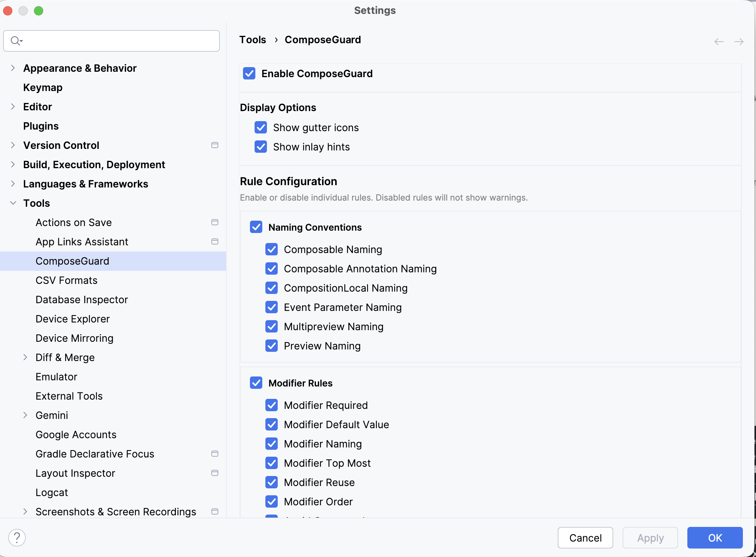
Task: Open Layout Inspector settings
Action: pyautogui.click(x=75, y=473)
